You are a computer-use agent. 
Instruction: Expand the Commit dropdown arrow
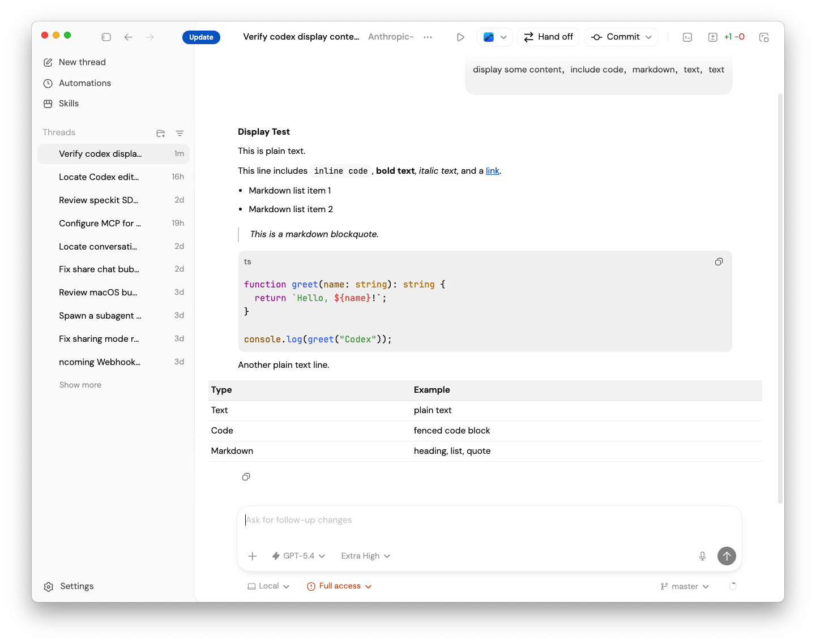click(x=649, y=37)
